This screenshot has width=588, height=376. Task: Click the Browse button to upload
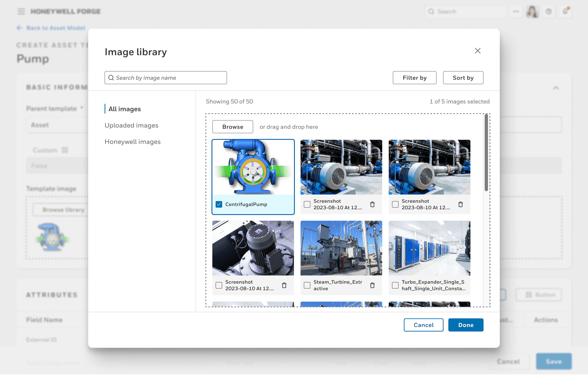[x=233, y=127]
